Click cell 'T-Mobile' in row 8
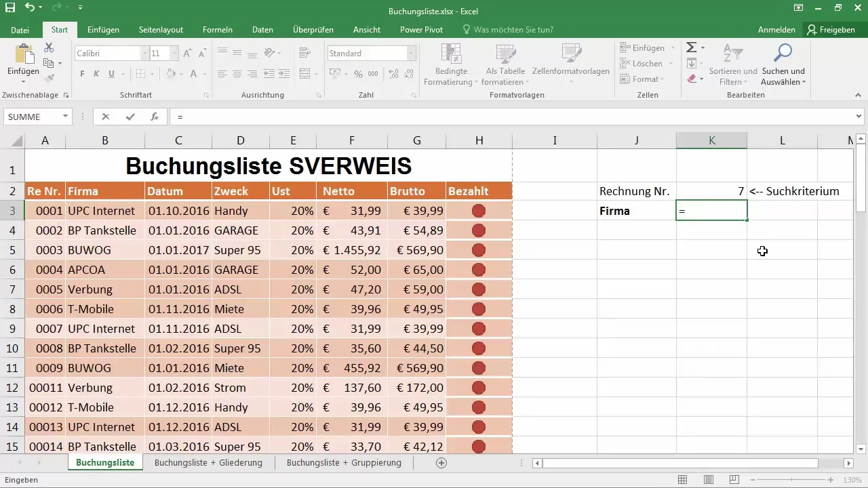Screen dimensions: 868x488 point(105,309)
